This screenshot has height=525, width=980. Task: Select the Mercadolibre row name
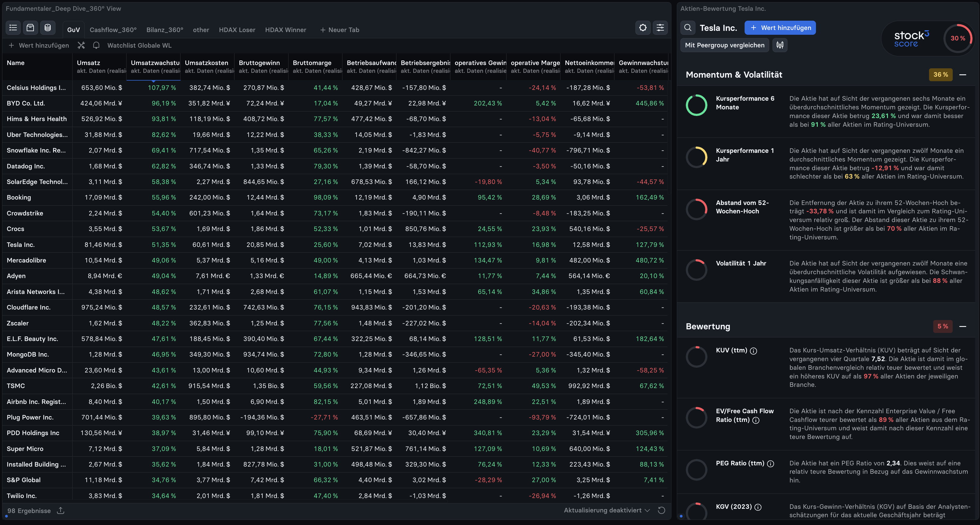tap(26, 260)
